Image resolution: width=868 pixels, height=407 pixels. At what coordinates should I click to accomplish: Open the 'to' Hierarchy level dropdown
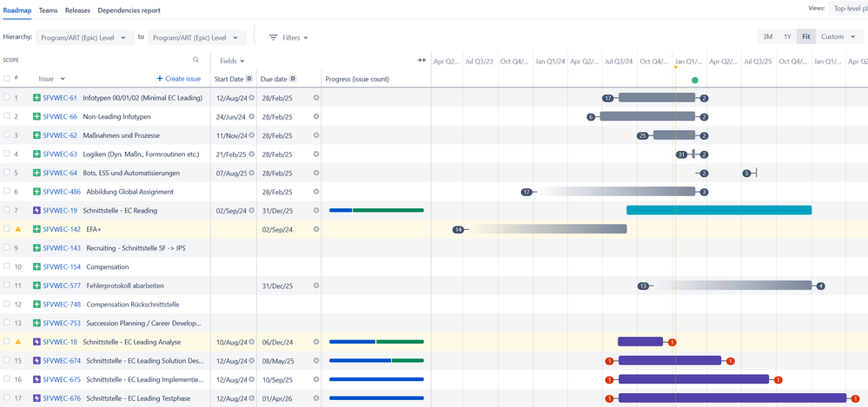click(x=197, y=37)
